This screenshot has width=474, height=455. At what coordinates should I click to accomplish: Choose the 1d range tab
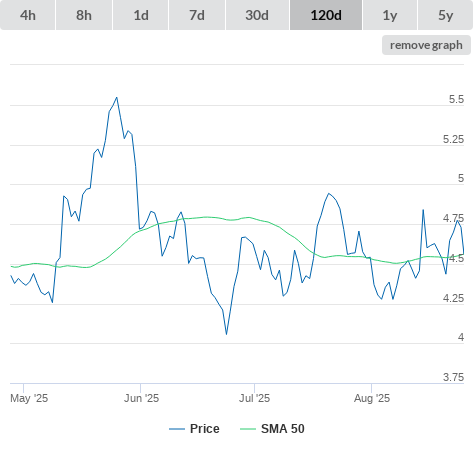pos(141,15)
